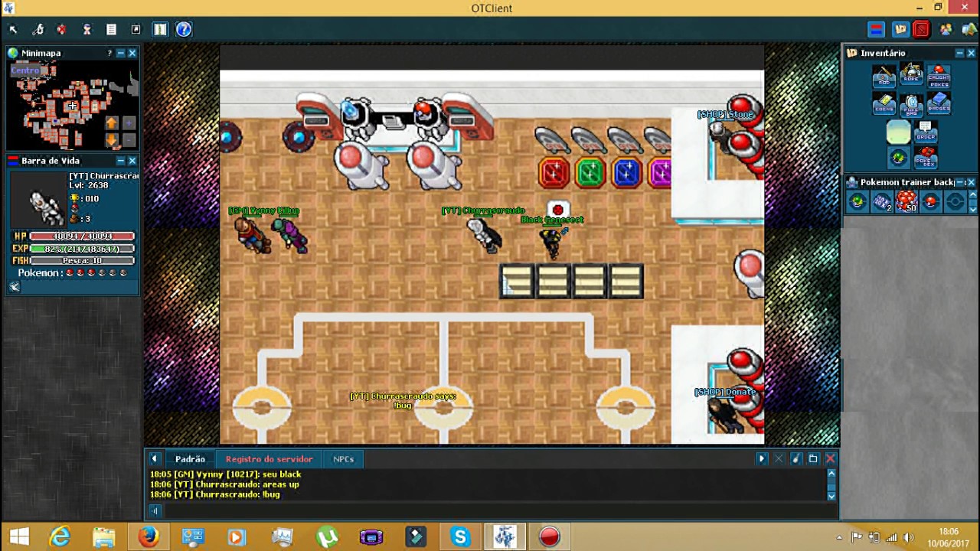
Task: Open the blue question mark help icon
Action: click(184, 30)
